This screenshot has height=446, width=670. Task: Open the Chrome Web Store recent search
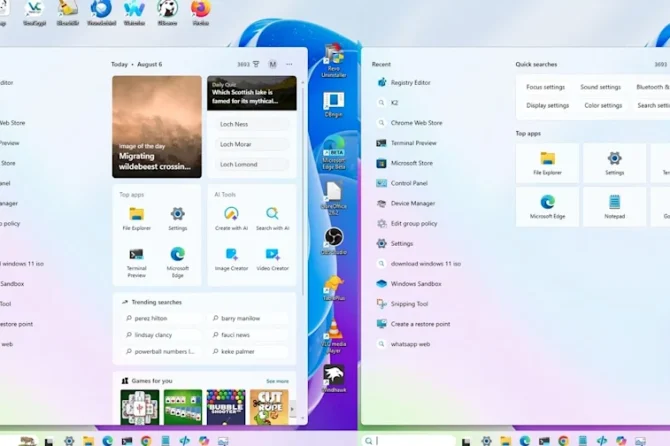click(x=410, y=123)
